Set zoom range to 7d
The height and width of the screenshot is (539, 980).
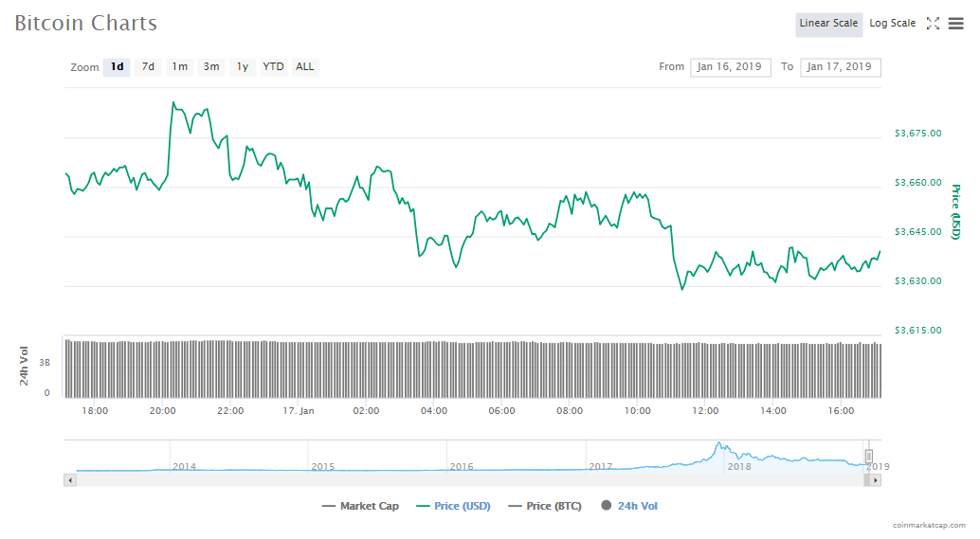(148, 67)
